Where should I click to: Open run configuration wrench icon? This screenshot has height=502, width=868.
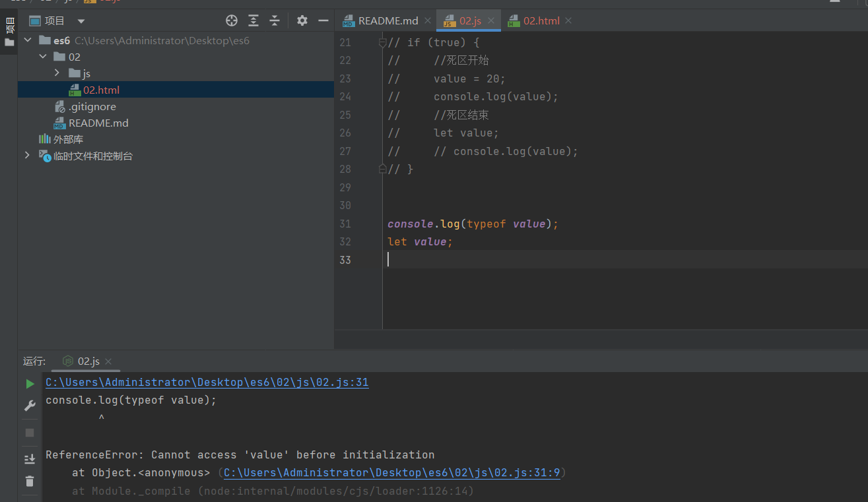pyautogui.click(x=30, y=406)
